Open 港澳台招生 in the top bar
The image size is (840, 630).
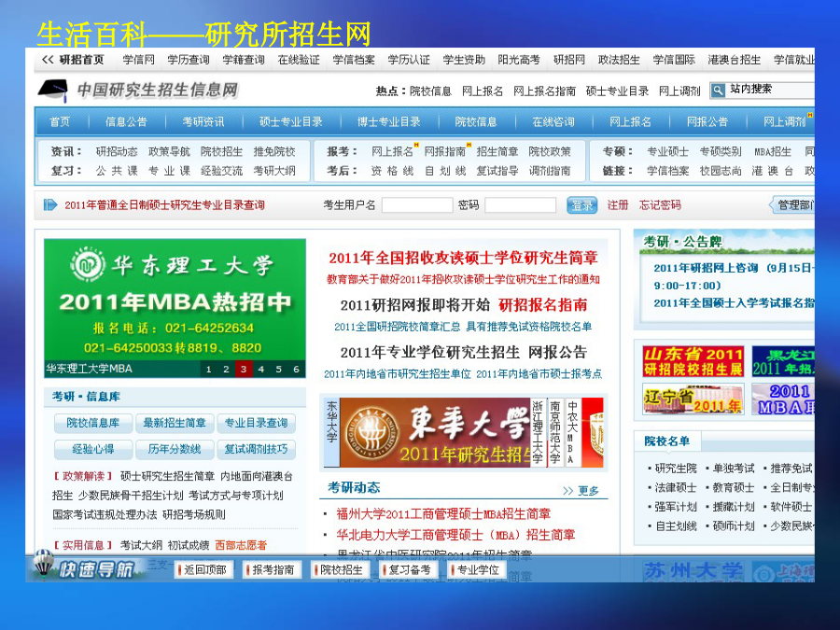[x=734, y=60]
